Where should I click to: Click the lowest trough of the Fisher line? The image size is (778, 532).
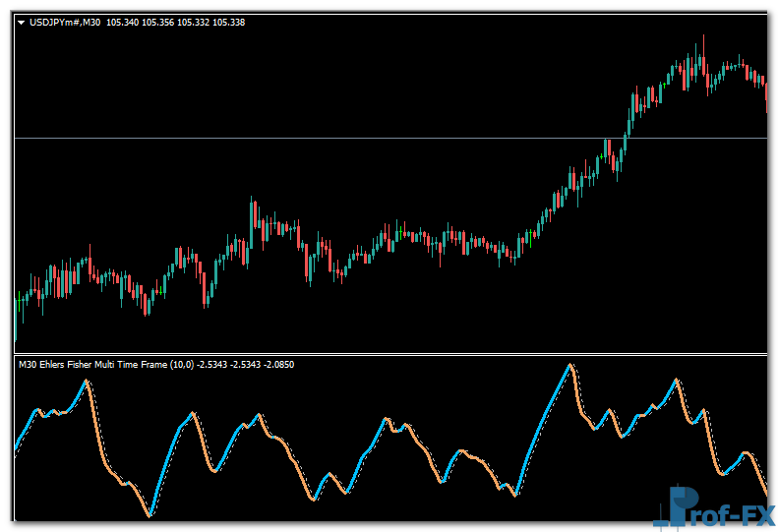pyautogui.click(x=150, y=514)
